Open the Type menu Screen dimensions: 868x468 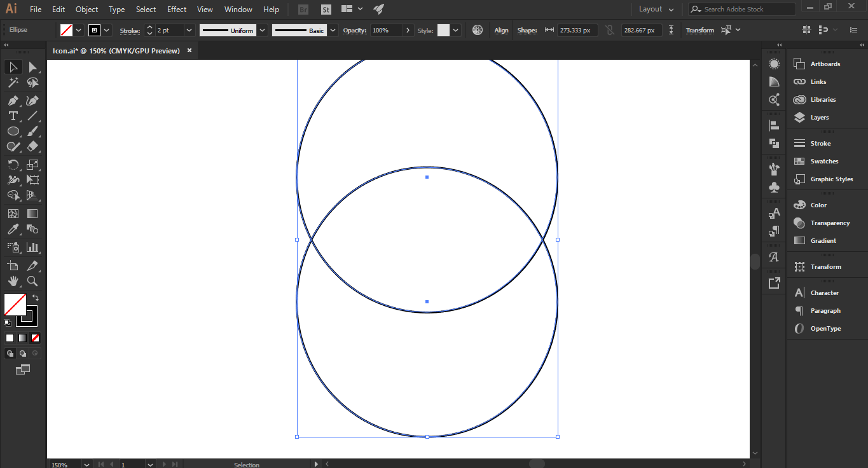[117, 9]
